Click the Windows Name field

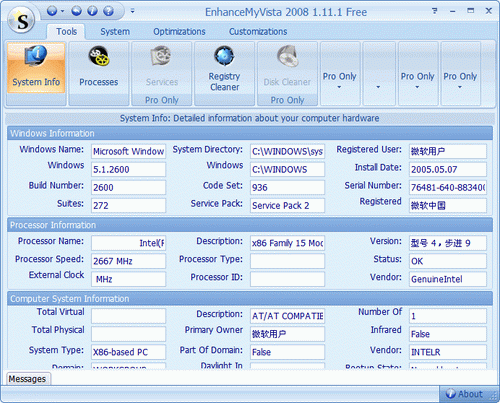click(x=128, y=151)
